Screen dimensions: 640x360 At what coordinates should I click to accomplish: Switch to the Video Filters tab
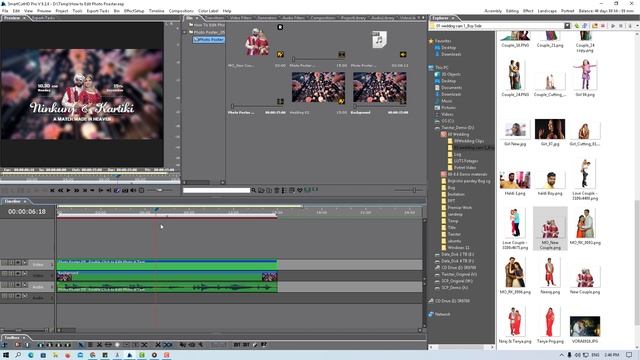240,18
